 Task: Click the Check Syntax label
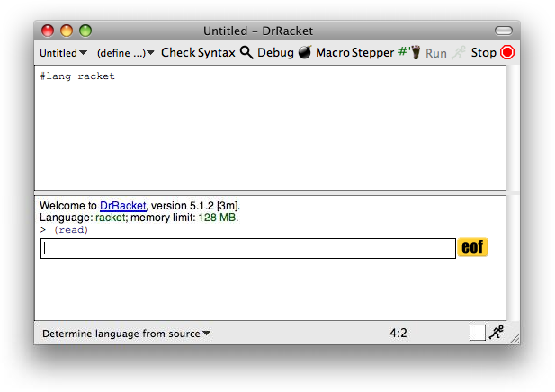point(198,53)
